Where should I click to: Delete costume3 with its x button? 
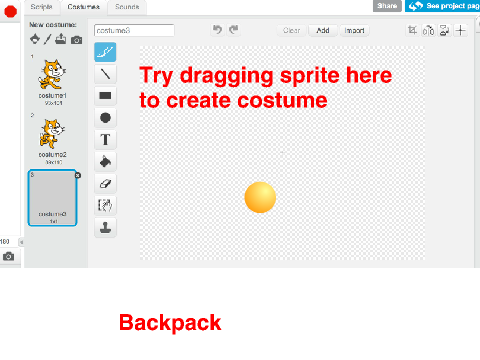click(78, 175)
